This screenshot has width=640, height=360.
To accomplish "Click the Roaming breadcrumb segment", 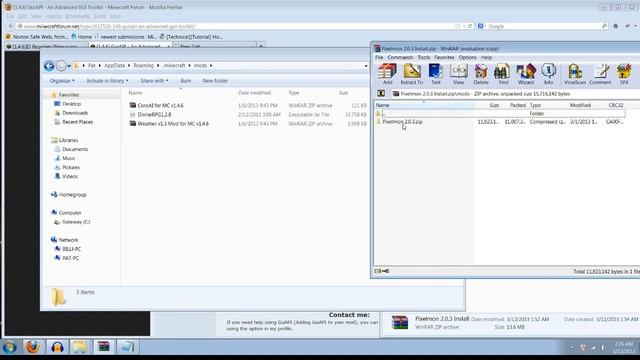I will (144, 65).
